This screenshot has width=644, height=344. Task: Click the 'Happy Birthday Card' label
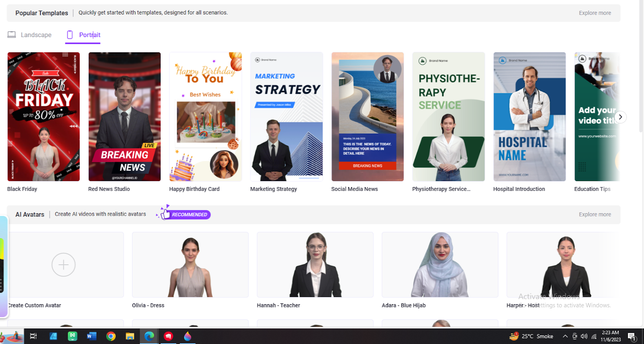click(194, 189)
